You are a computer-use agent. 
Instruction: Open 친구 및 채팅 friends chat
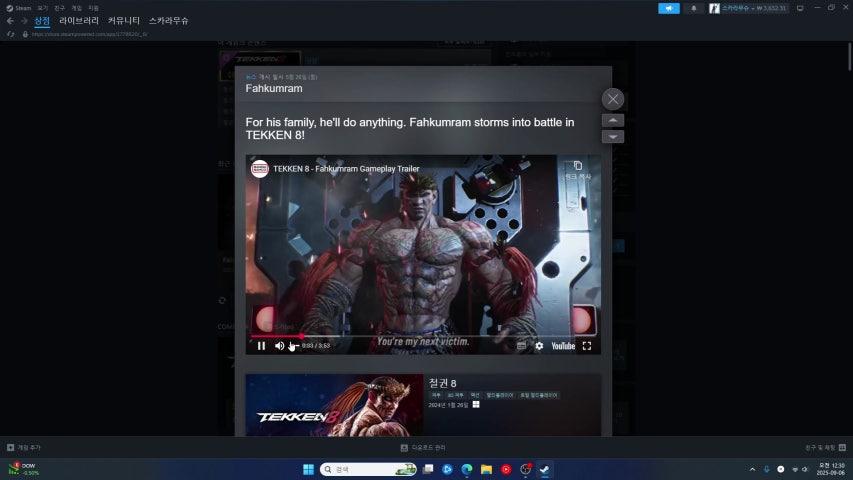click(x=825, y=447)
